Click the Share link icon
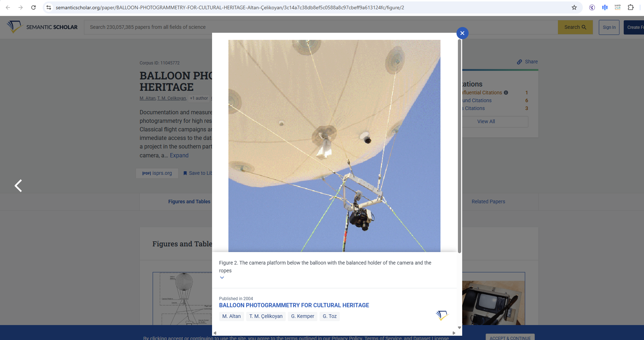Image resolution: width=644 pixels, height=340 pixels. point(519,62)
